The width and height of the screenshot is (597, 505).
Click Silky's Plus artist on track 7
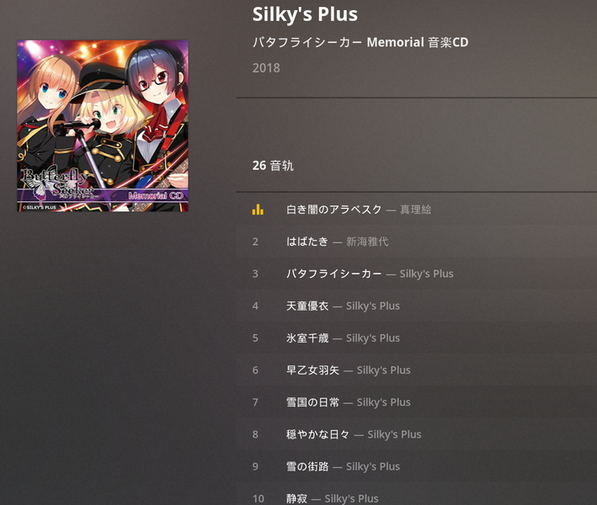pos(383,402)
